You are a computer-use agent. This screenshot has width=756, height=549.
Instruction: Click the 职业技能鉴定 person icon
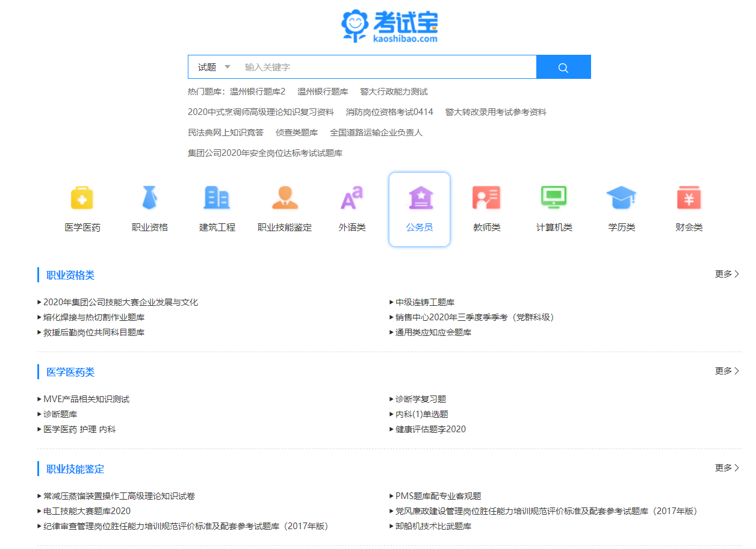coord(284,197)
